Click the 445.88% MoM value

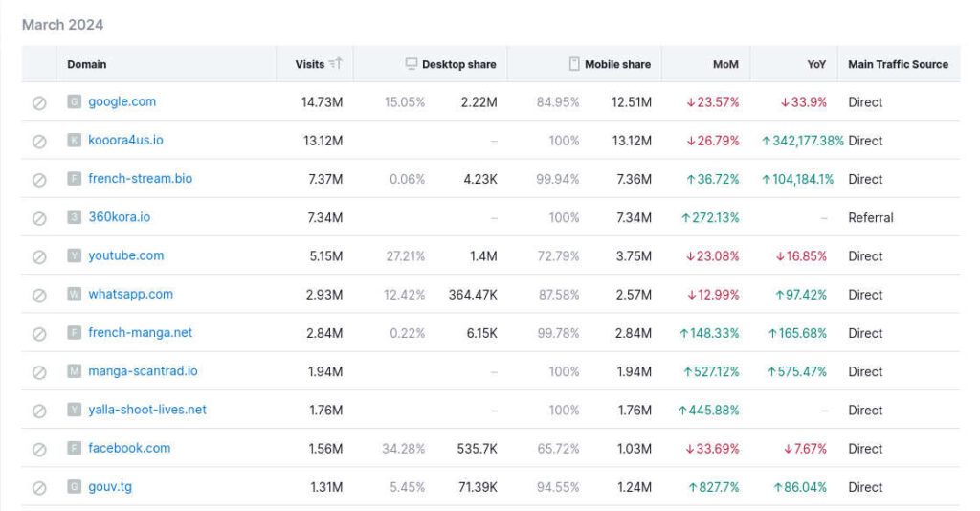click(x=709, y=411)
